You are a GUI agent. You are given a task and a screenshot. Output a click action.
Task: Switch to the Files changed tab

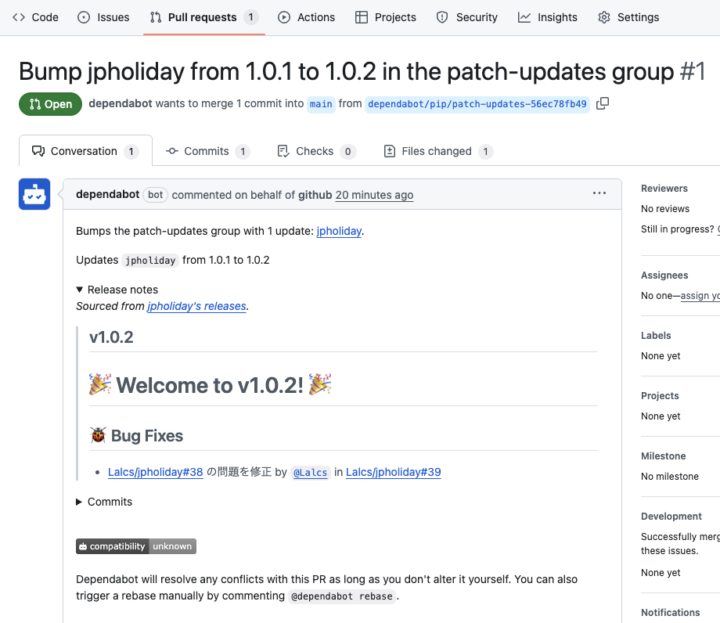click(437, 151)
